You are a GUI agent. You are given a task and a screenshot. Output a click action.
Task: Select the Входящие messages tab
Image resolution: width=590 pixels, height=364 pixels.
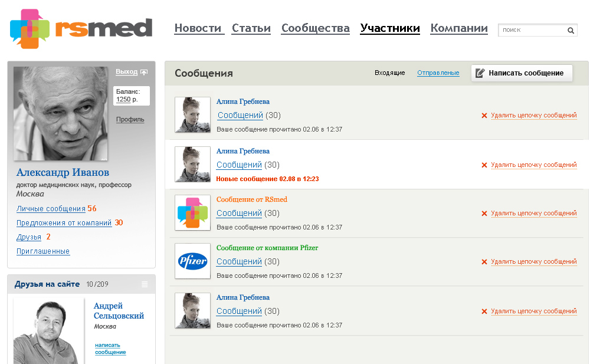tap(389, 73)
